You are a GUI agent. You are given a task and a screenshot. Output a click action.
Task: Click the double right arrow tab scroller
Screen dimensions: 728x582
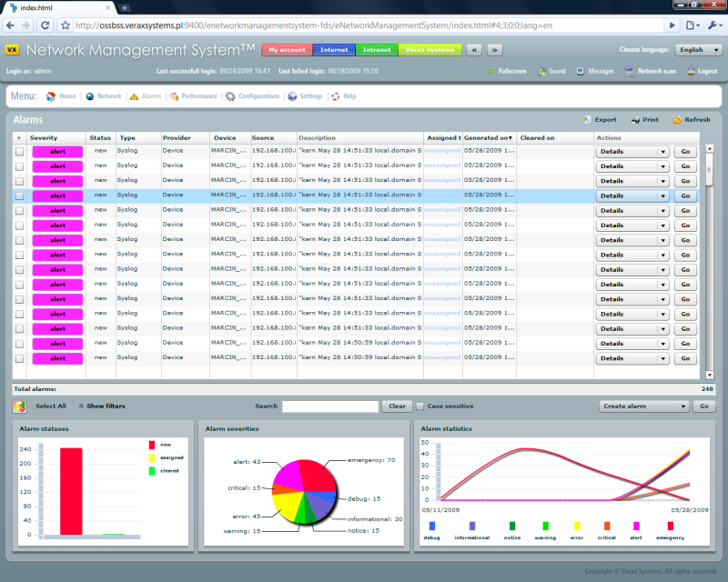[x=495, y=50]
